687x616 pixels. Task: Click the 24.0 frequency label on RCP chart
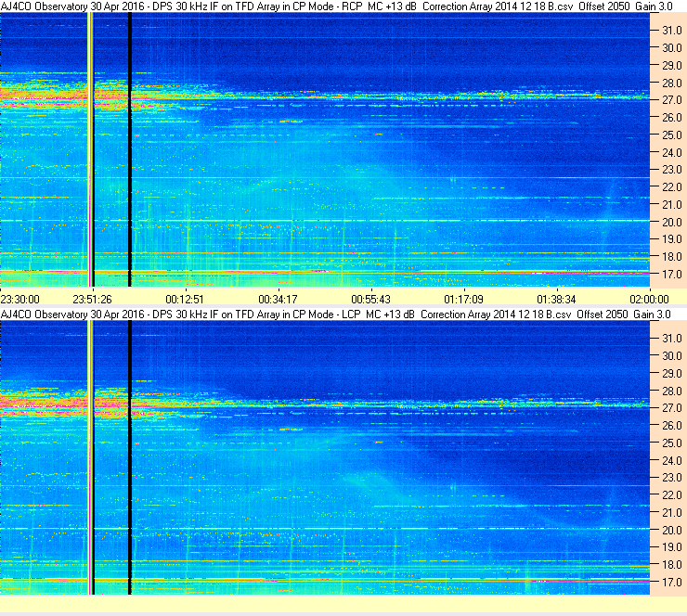pos(672,152)
